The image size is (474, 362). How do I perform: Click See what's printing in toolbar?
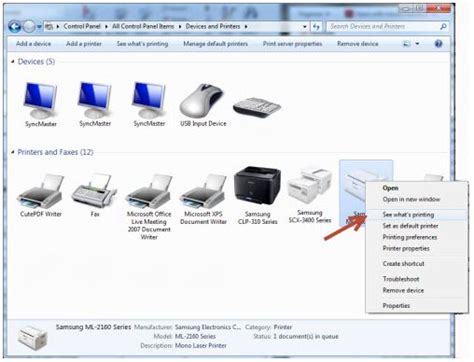[x=142, y=44]
